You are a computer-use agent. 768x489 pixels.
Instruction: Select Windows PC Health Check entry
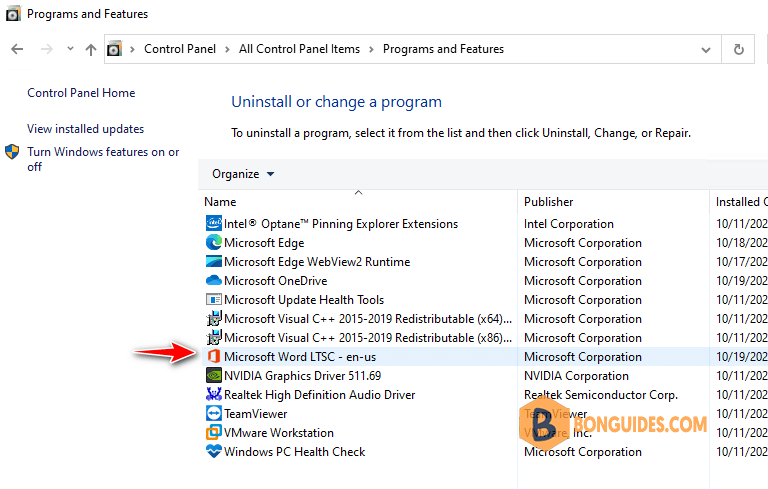[x=294, y=452]
